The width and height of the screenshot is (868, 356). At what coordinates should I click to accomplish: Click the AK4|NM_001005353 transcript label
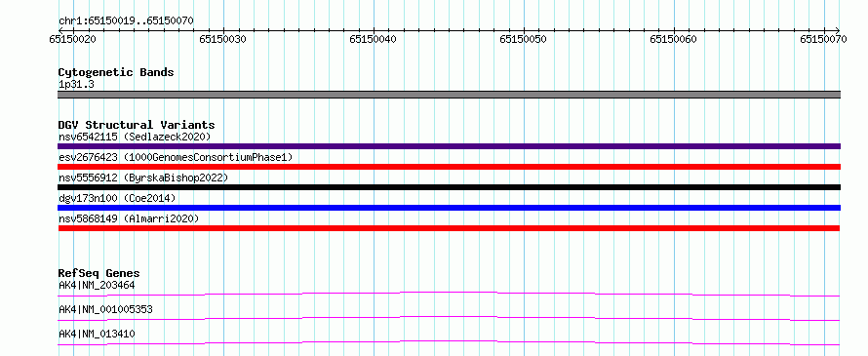coord(105,309)
